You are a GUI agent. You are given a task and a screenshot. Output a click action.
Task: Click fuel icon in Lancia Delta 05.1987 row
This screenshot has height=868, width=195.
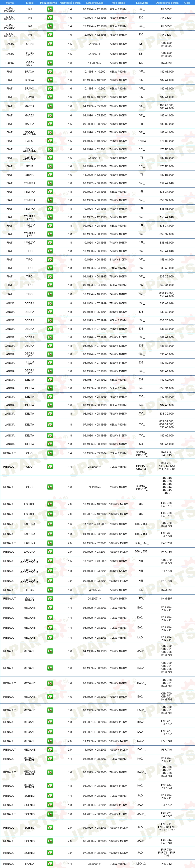coord(50,379)
